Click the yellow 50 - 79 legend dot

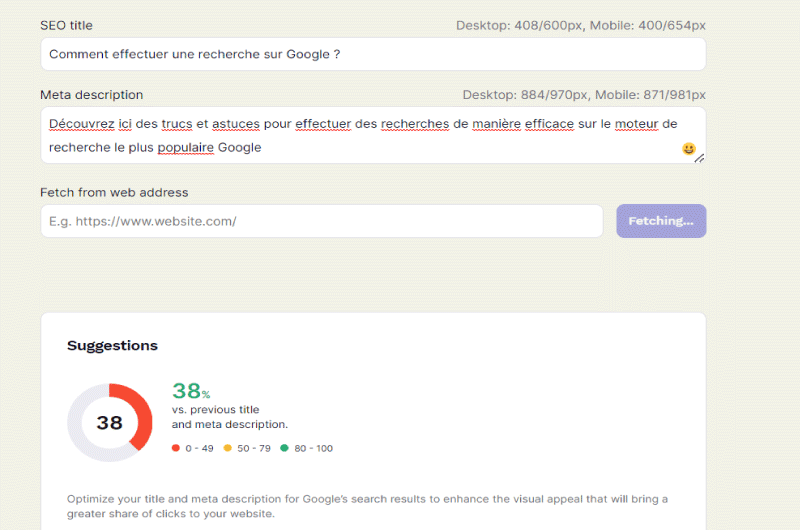point(228,448)
